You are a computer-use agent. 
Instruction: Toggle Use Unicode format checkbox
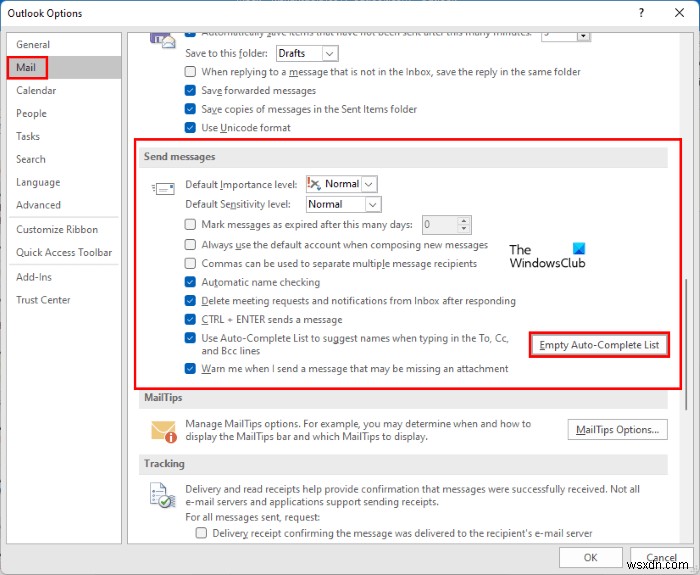(x=190, y=128)
